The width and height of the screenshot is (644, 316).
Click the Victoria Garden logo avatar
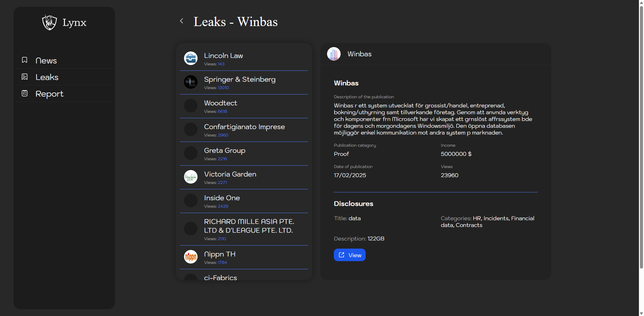click(191, 177)
